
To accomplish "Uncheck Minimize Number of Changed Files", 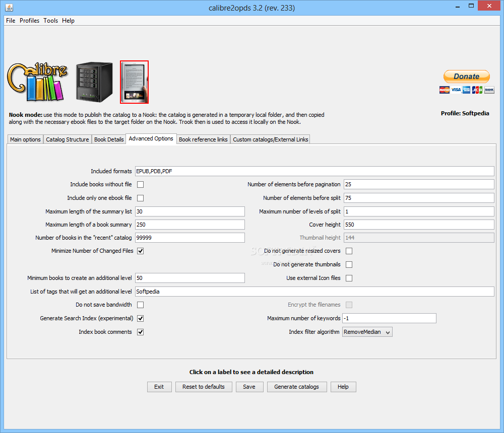I will click(141, 251).
